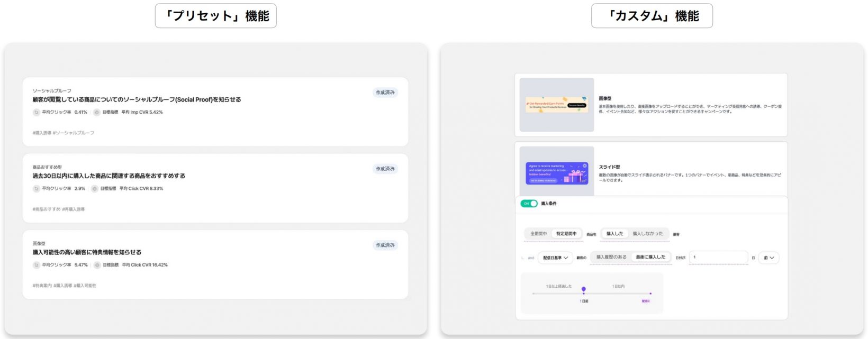Image resolution: width=868 pixels, height=339 pixels.
Task: Open the 過去30日以内に購入した商品 preset title
Action: tap(109, 176)
